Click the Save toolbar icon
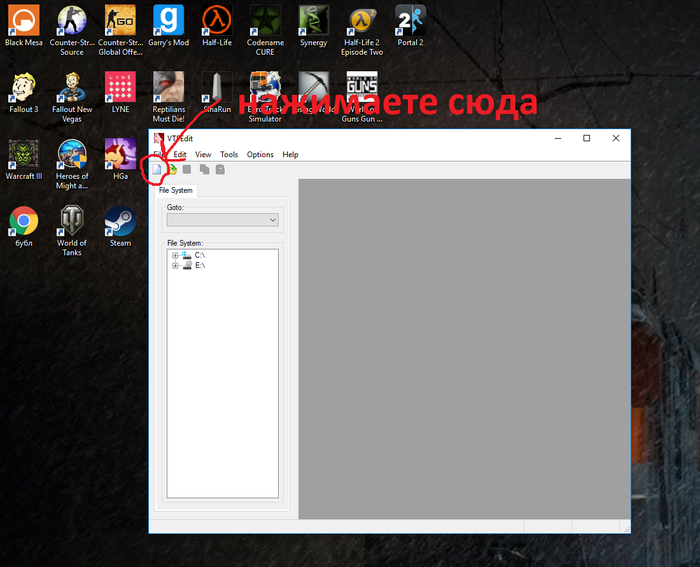Viewport: 700px width, 567px height. (x=187, y=170)
